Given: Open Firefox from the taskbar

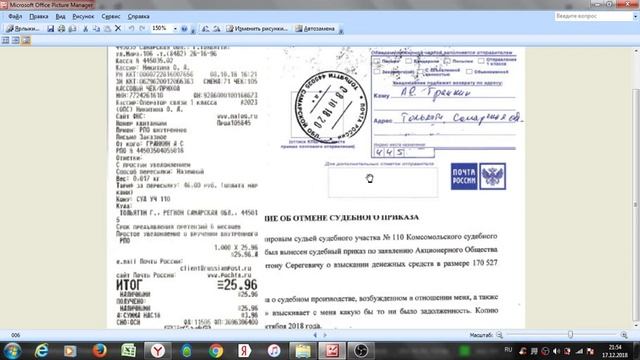Looking at the screenshot, I should [99, 351].
